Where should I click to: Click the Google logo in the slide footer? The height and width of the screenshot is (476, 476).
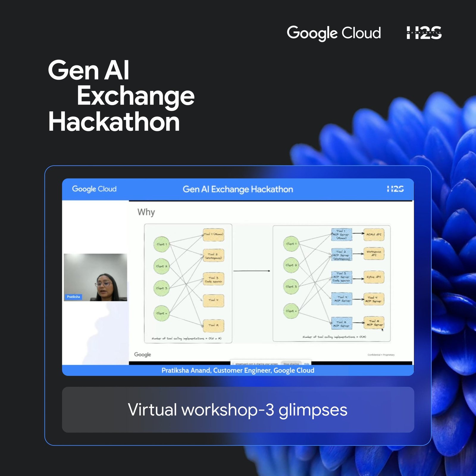[x=143, y=354]
